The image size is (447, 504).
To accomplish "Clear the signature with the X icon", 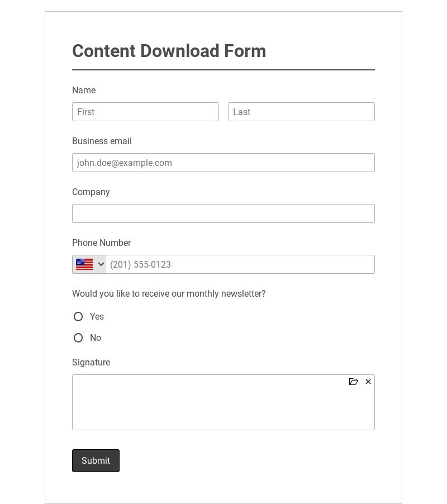I will click(368, 382).
